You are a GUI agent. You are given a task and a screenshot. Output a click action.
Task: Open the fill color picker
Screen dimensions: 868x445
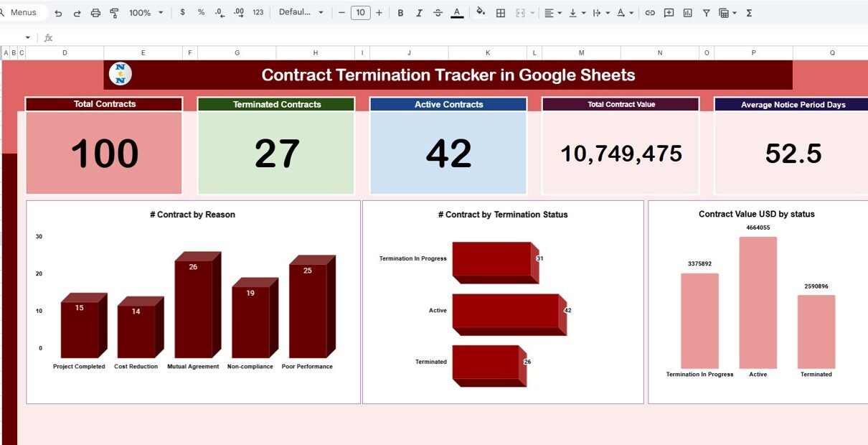tap(481, 13)
